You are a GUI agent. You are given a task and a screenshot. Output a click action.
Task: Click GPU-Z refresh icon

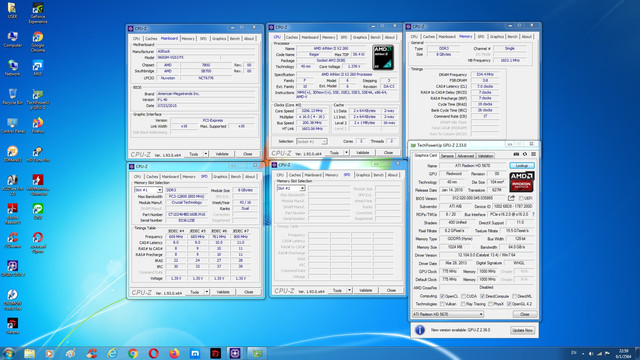coord(525,154)
